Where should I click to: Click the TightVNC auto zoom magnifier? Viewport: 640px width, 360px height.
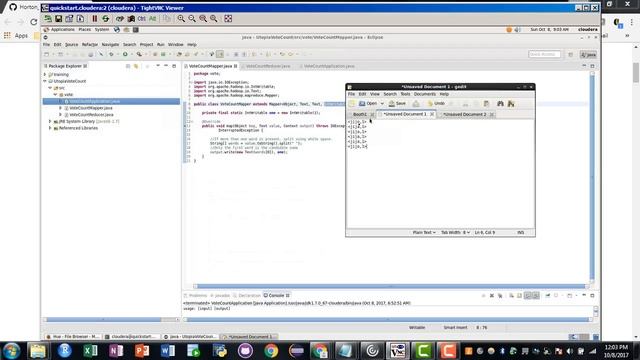tap(213, 19)
